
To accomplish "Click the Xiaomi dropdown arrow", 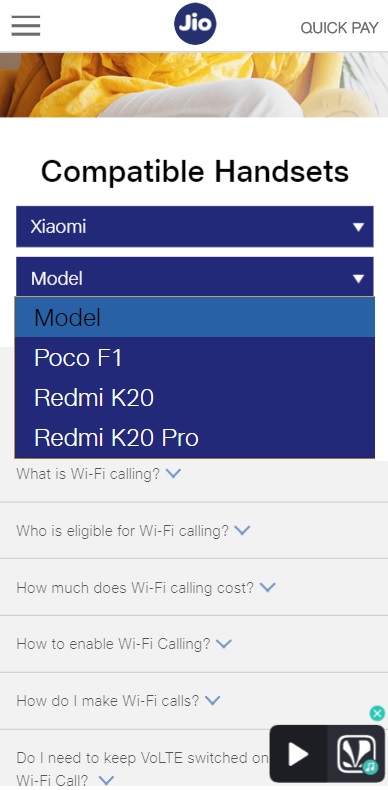I will (358, 227).
